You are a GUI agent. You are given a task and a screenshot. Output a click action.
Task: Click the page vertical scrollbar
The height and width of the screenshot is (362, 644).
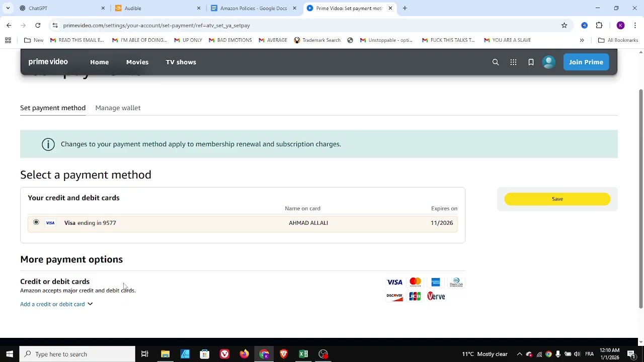(640, 199)
